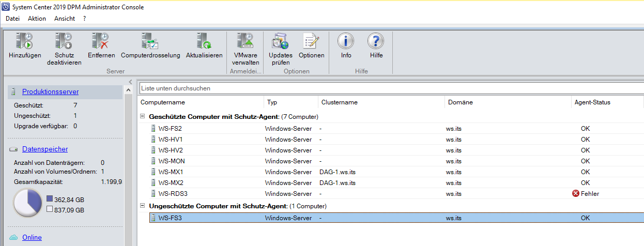This screenshot has width=644, height=246.
Task: Click the server icon beside WS-MON
Action: [153, 161]
